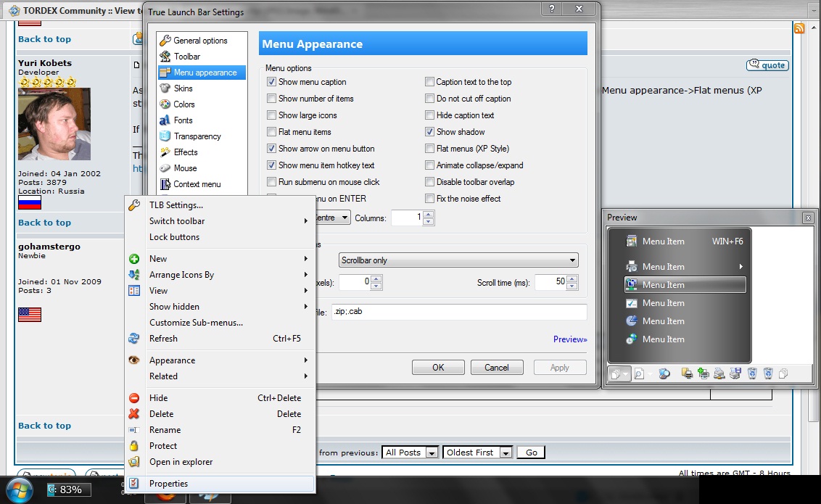This screenshot has height=504, width=821.
Task: Click Cancel in settings dialog
Action: [x=496, y=368]
